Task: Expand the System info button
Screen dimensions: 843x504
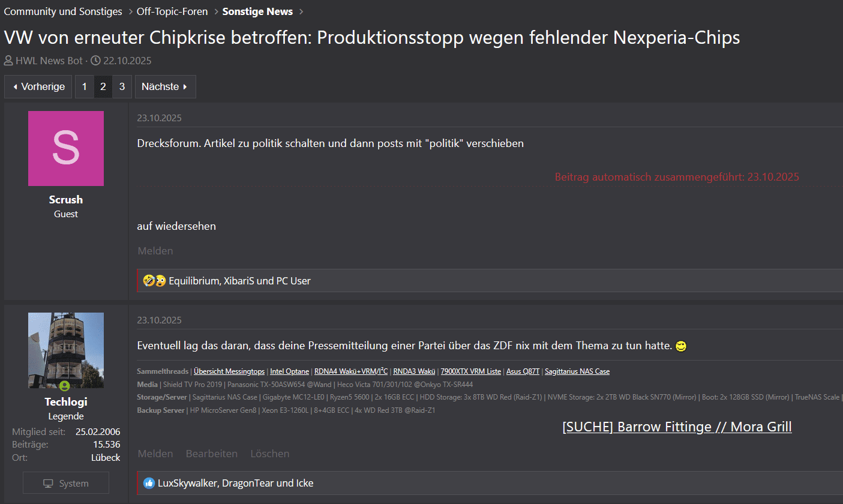Action: click(66, 484)
